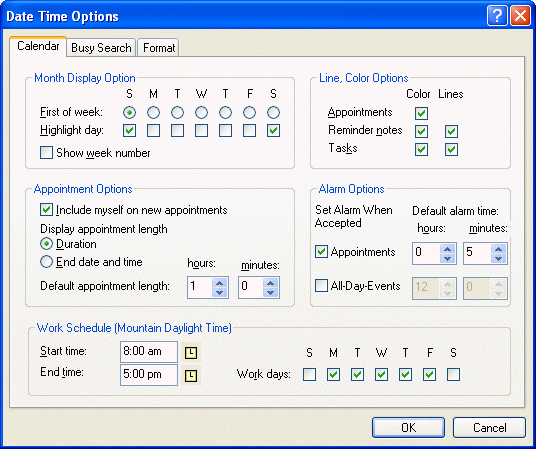The width and height of the screenshot is (536, 449).
Task: Increase Appointments alarm hours
Action: (x=447, y=249)
